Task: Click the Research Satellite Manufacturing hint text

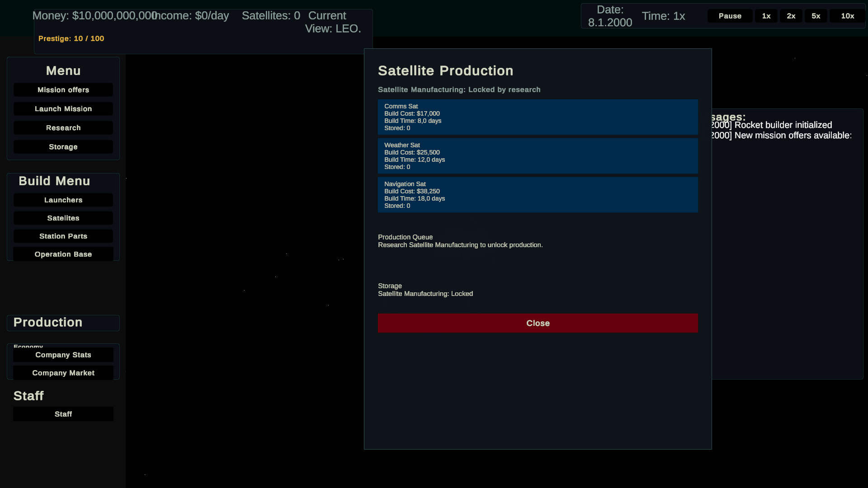Action: (460, 245)
